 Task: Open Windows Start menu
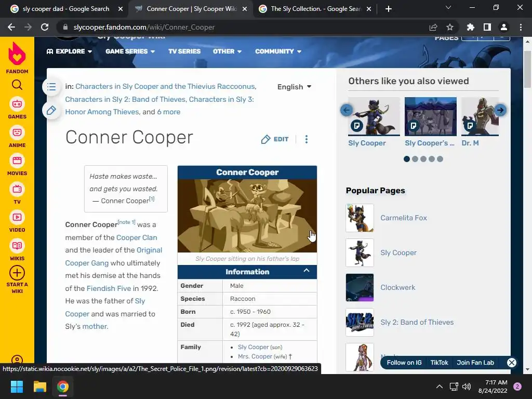click(17, 387)
